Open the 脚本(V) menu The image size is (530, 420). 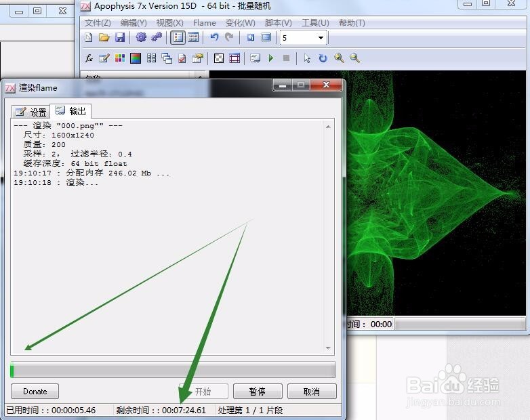click(278, 22)
